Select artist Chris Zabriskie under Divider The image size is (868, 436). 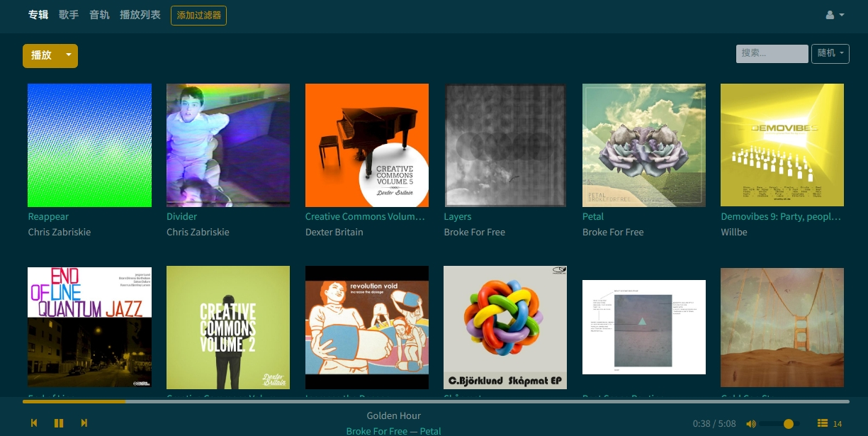point(198,233)
